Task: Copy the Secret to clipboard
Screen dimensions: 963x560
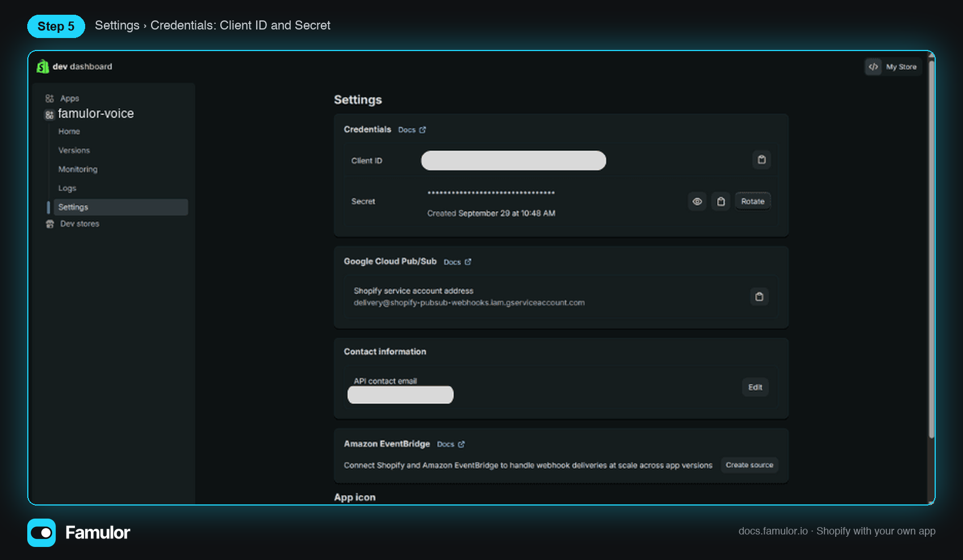Action: [721, 201]
